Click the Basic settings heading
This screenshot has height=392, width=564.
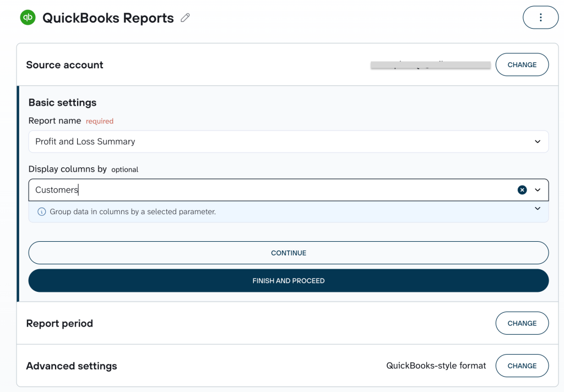click(63, 102)
